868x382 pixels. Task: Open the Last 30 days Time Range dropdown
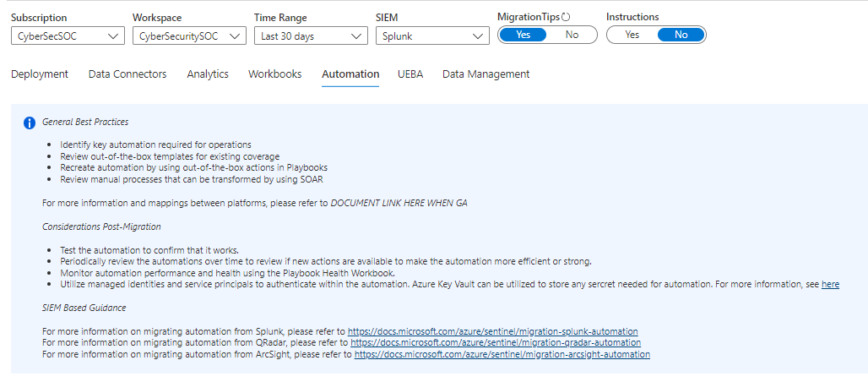tap(311, 36)
